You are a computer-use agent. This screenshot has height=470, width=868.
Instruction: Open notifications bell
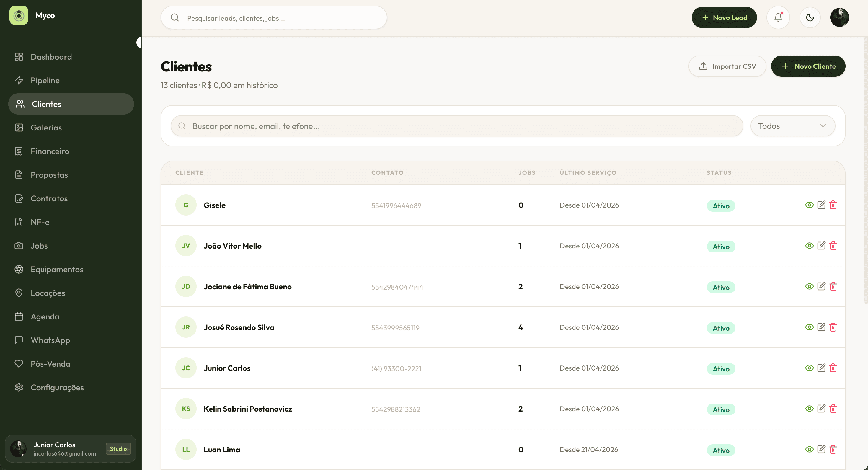[778, 17]
